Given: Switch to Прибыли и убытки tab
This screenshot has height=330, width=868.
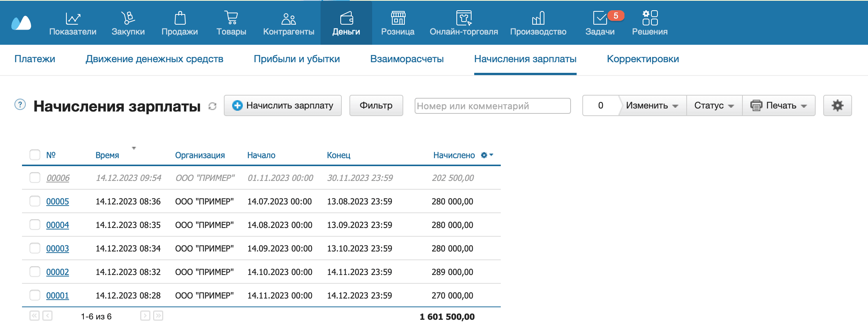Looking at the screenshot, I should 297,59.
